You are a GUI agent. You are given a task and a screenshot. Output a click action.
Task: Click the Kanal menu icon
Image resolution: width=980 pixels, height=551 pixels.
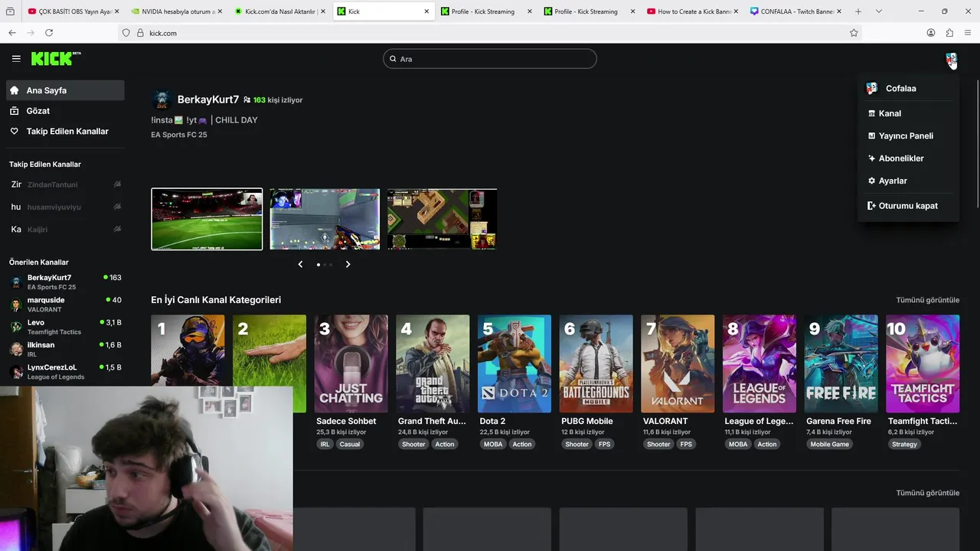(x=871, y=113)
